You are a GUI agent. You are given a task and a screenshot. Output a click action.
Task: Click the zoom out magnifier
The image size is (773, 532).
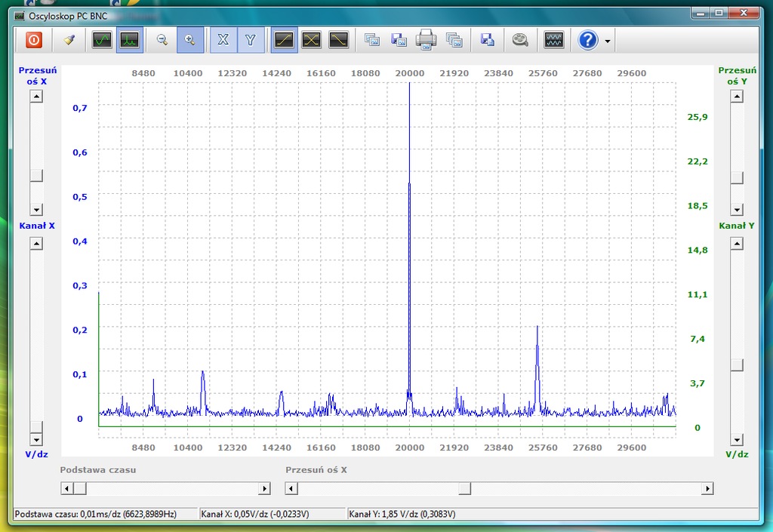tap(162, 40)
